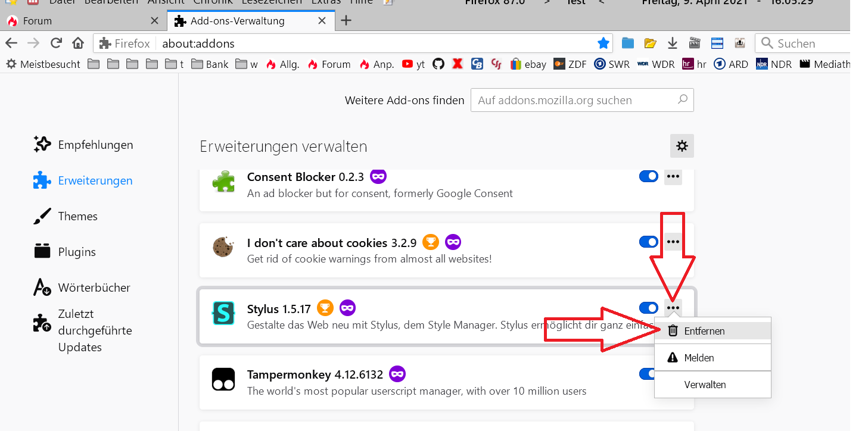This screenshot has width=868, height=431.
Task: Choose Entfernen from the Stylus menu
Action: [x=713, y=331]
